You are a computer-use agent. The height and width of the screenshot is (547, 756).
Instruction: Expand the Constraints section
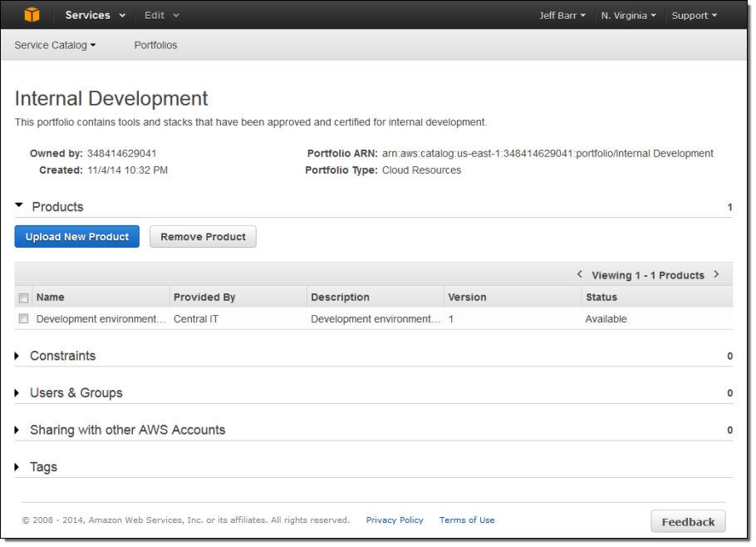pyautogui.click(x=17, y=356)
